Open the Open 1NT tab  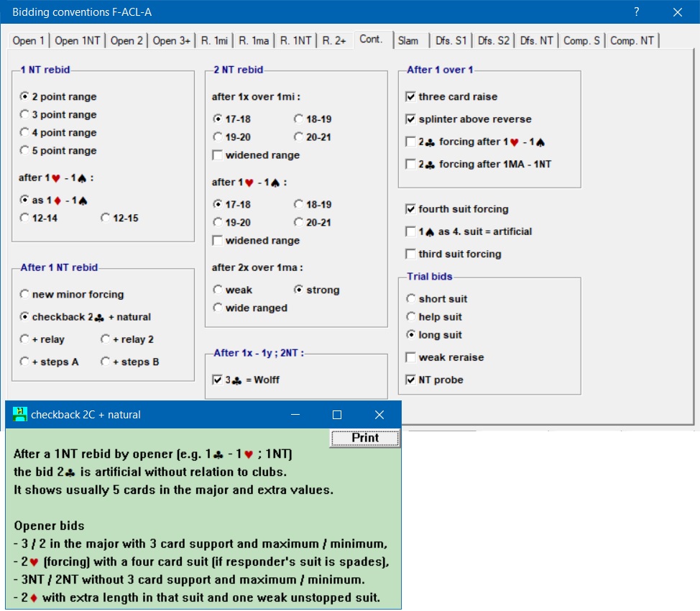(78, 41)
